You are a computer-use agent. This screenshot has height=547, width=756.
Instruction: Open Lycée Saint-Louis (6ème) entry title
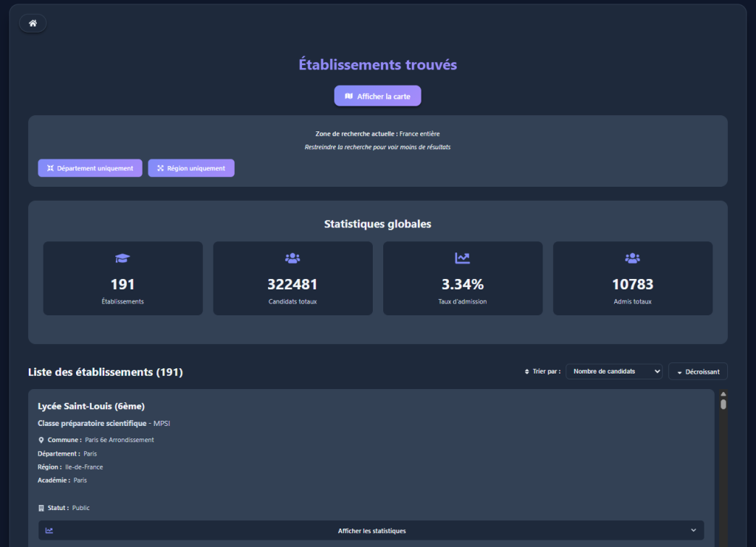pos(91,406)
